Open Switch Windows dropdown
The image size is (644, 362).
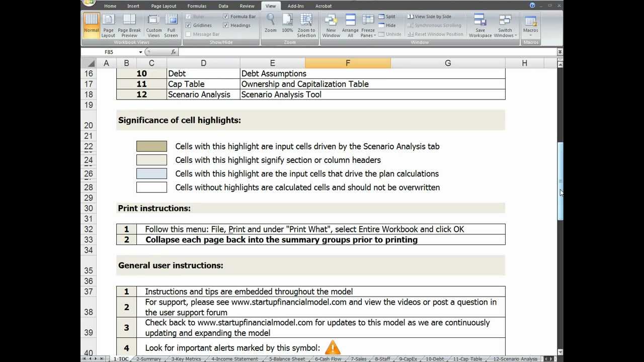(505, 25)
